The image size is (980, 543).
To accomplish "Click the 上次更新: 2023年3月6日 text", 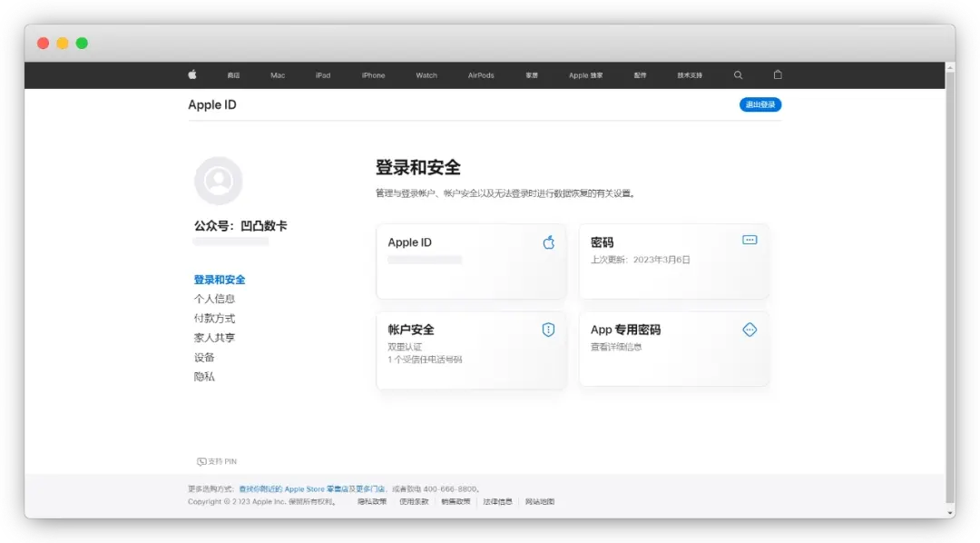I will tap(640, 260).
